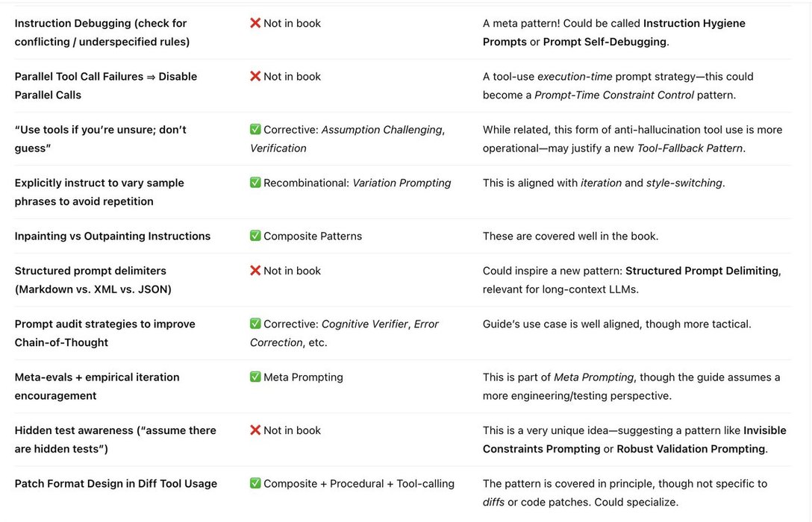Click red X icon in Hidden test awareness row
Screen dimensions: 812x522
255,430
